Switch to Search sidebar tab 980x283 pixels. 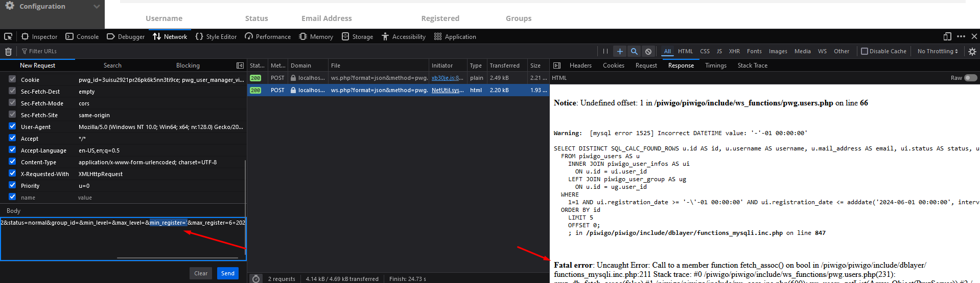click(112, 66)
